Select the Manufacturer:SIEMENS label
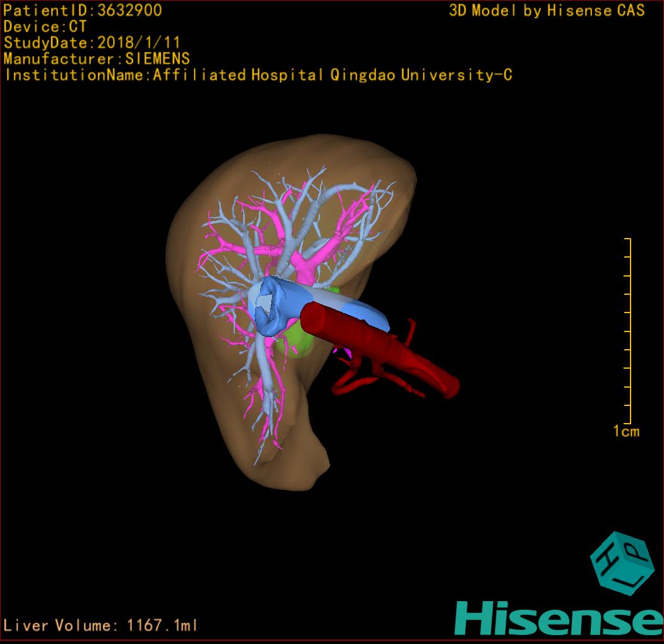Viewport: 664px width, 644px height. [x=97, y=59]
